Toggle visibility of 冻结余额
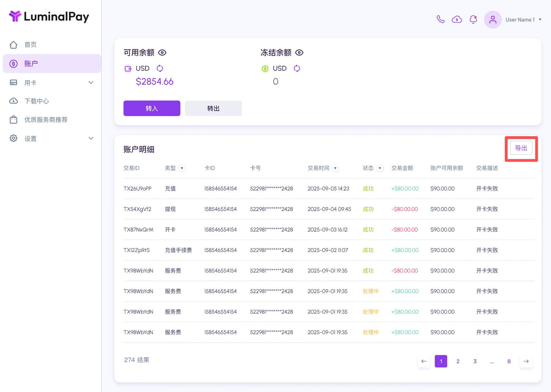The image size is (551, 392). (x=299, y=52)
